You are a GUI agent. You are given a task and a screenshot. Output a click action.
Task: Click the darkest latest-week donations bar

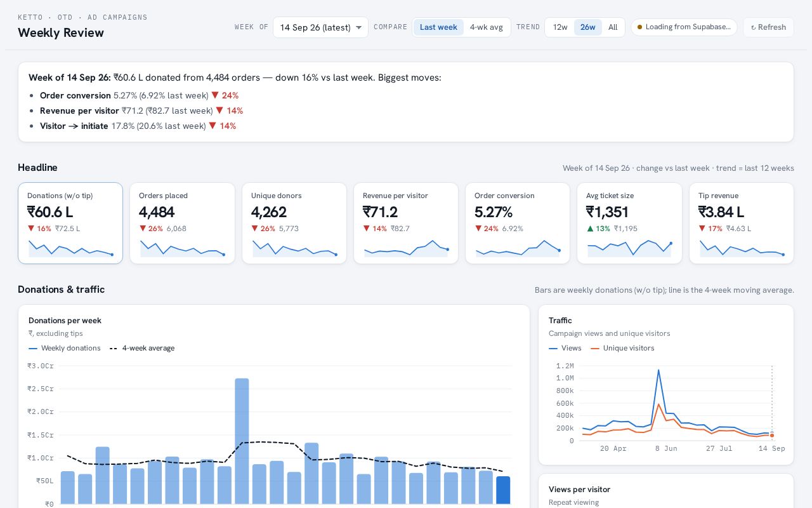(503, 490)
